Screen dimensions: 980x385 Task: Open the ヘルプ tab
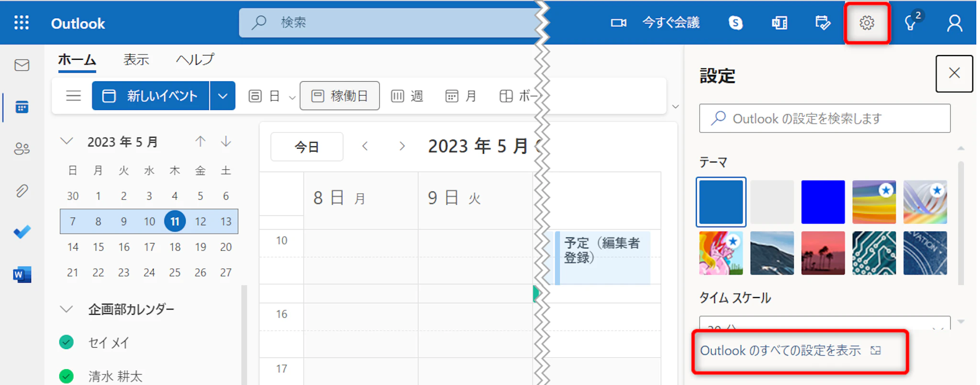[195, 60]
